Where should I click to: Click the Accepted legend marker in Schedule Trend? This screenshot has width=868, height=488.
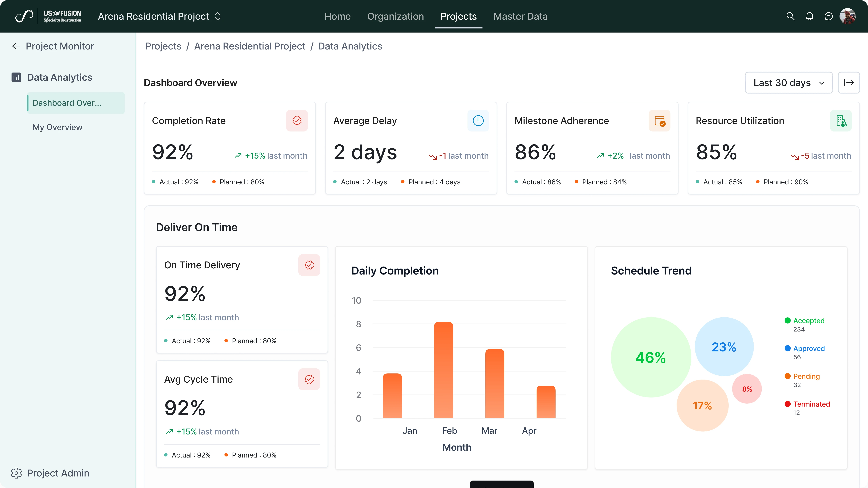(788, 320)
